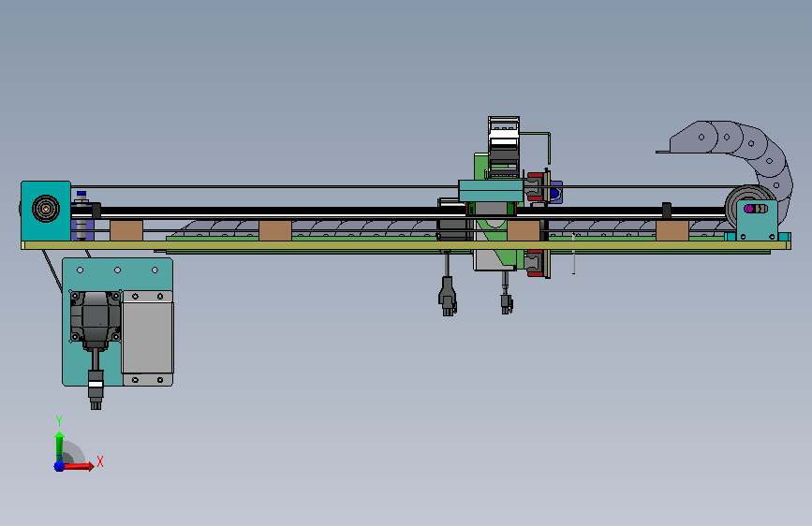
Task: Select the gray idler pulley wheel
Action: click(735, 207)
